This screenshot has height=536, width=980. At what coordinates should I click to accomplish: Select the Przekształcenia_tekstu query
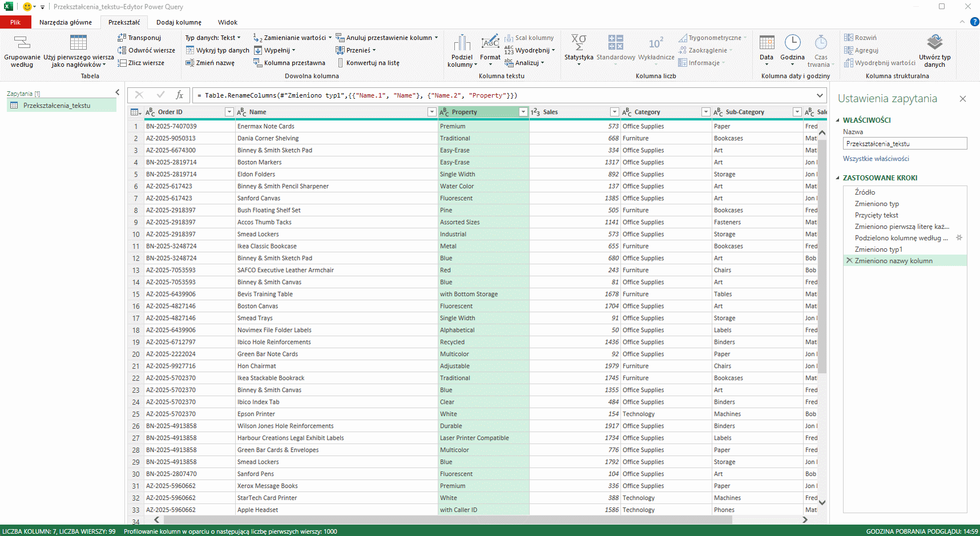pyautogui.click(x=62, y=106)
